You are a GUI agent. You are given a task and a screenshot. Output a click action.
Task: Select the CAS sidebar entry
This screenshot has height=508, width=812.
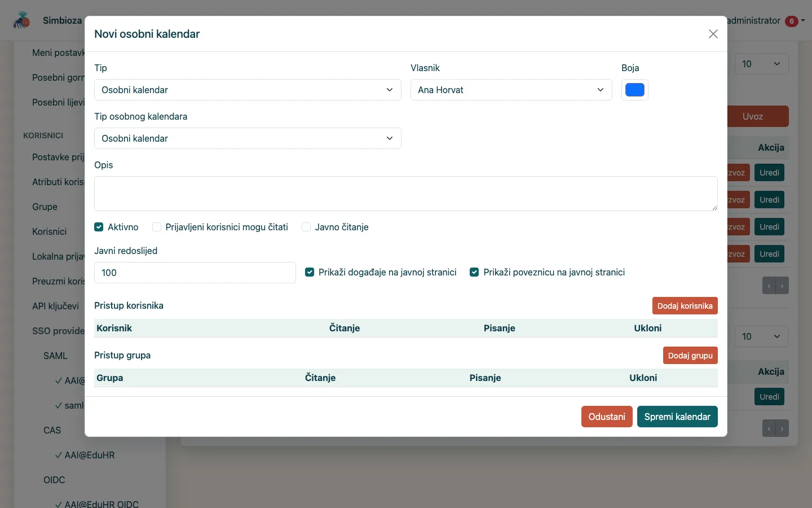click(x=52, y=430)
